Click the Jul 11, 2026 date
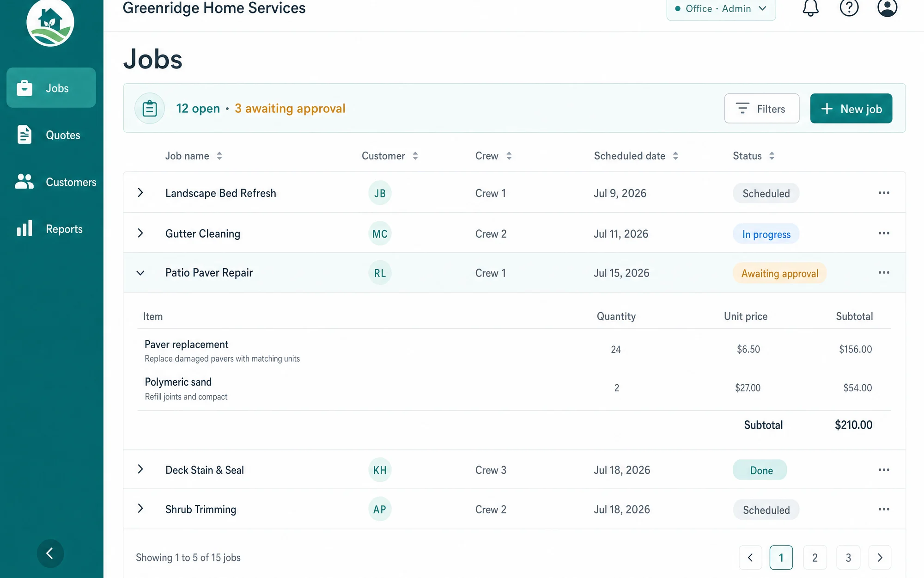The width and height of the screenshot is (924, 578). (620, 234)
